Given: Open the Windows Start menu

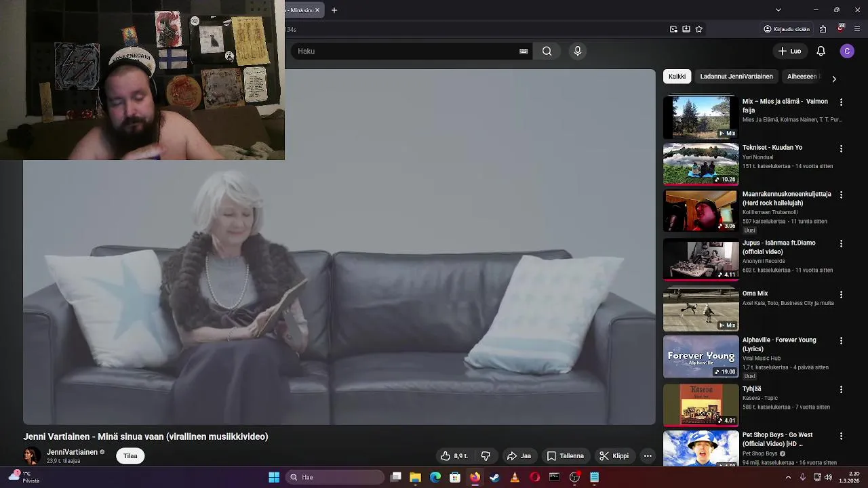Looking at the screenshot, I should (x=274, y=477).
